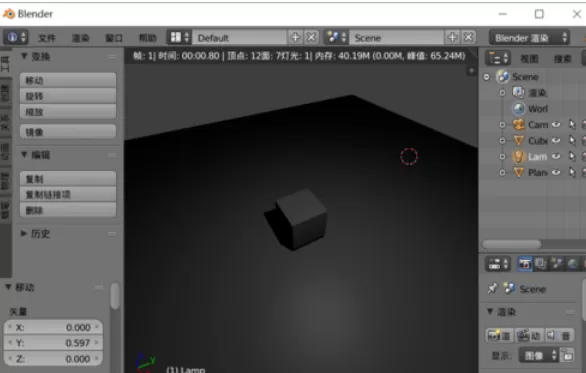This screenshot has width=586, height=373.
Task: Toggle Cube visibility eye icon
Action: pyautogui.click(x=556, y=141)
